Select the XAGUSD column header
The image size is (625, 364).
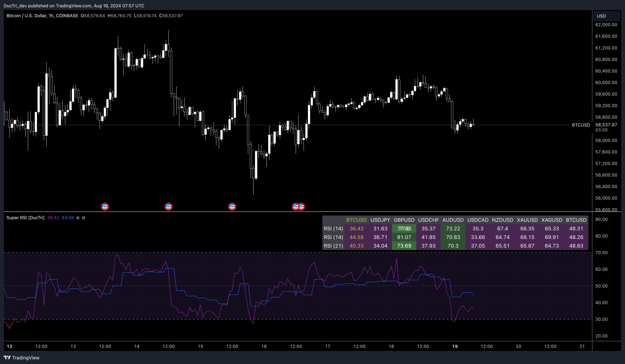pos(552,220)
